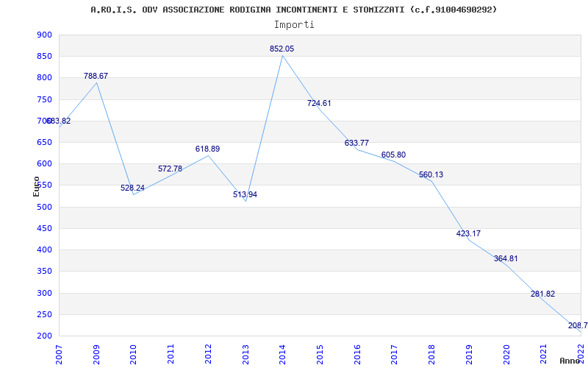Click y-axis value 350
The image size is (588, 368).
[x=44, y=271]
